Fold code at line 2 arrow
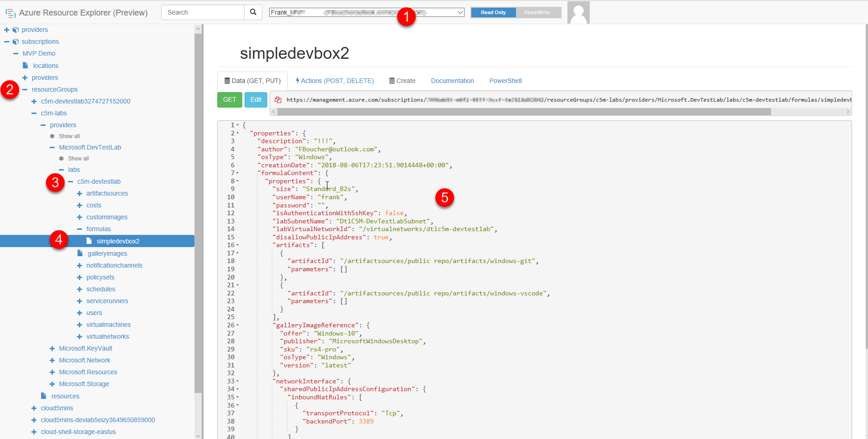 tap(238, 133)
